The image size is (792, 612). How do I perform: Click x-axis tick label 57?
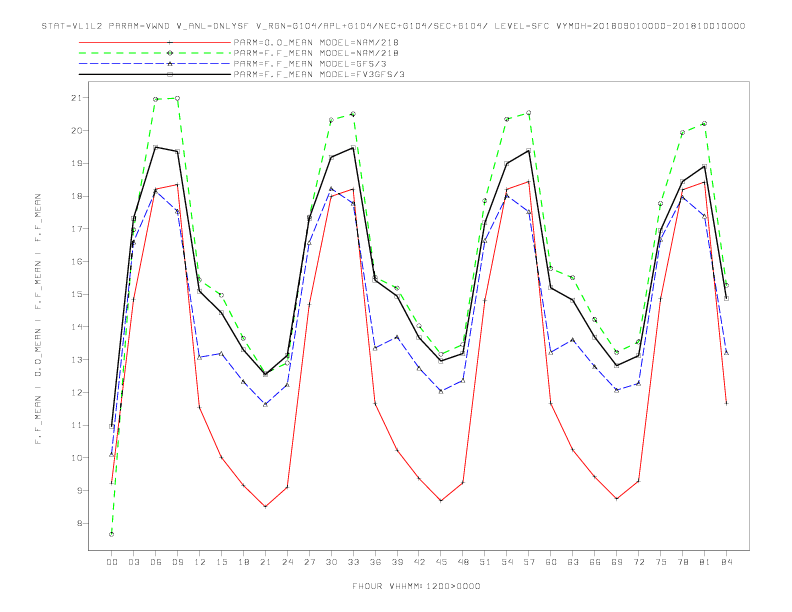[529, 562]
